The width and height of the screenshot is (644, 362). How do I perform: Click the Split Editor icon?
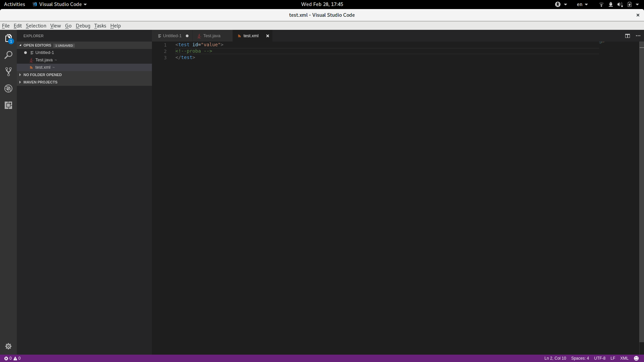[628, 36]
